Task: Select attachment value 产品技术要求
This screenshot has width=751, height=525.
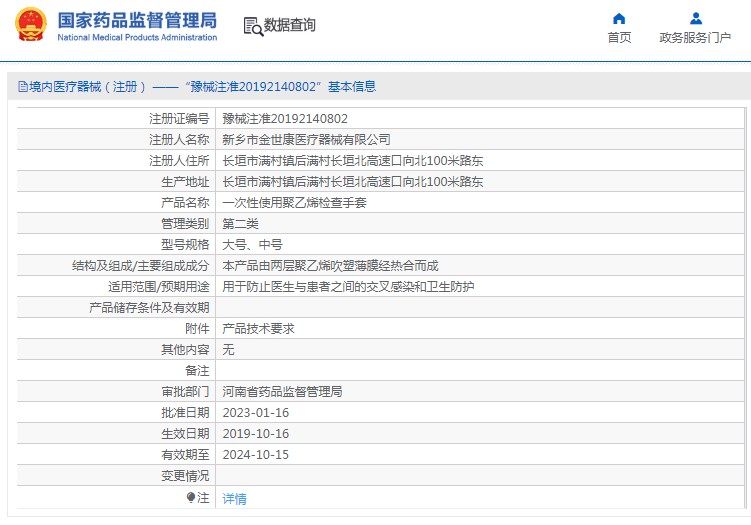Action: point(259,329)
